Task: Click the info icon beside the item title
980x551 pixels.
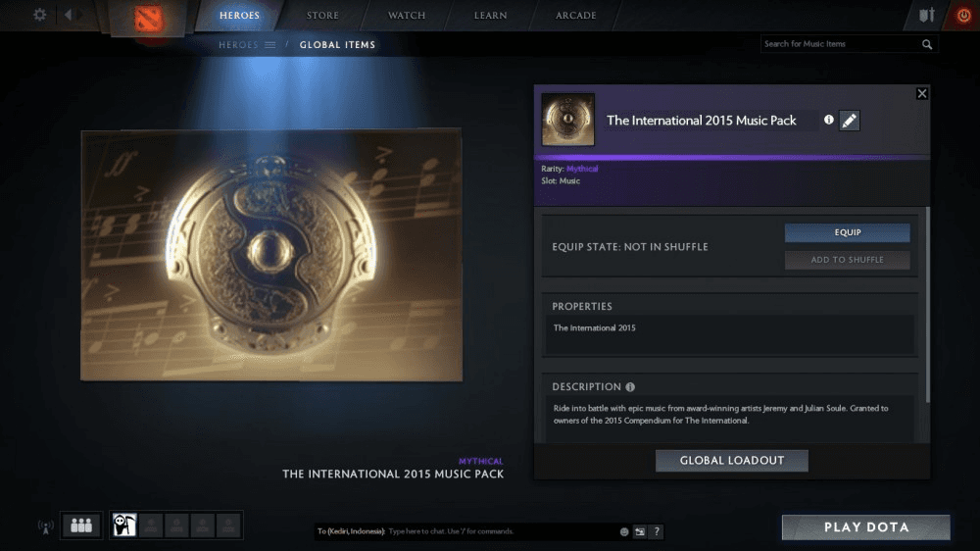Action: [x=829, y=120]
